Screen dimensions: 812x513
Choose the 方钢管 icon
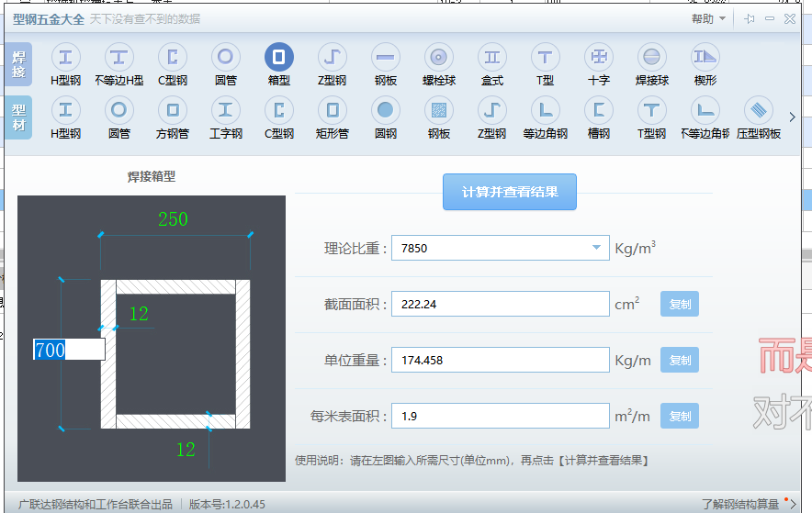[173, 110]
